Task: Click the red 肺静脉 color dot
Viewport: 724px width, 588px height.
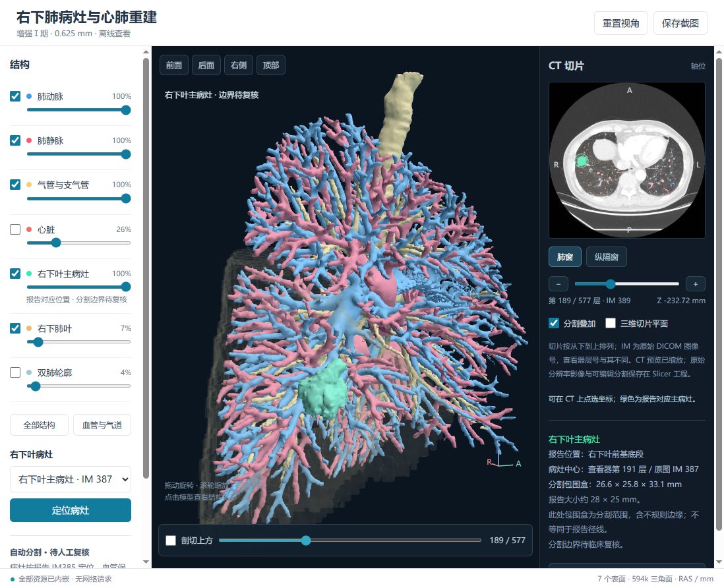Action: click(x=29, y=141)
